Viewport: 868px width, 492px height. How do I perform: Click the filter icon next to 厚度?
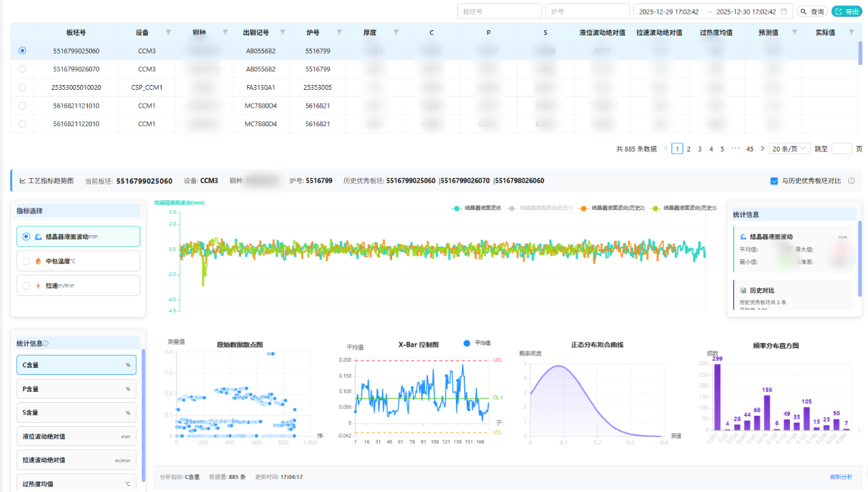pos(396,32)
